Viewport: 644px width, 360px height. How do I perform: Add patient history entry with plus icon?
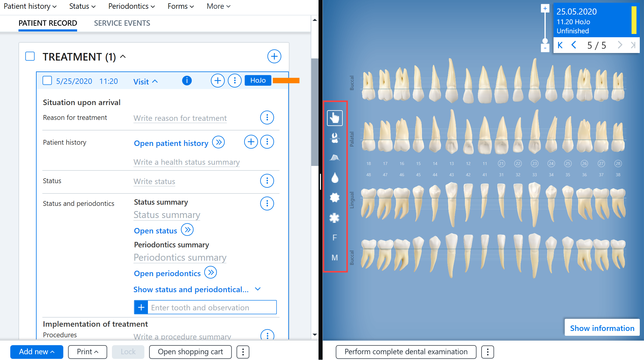click(x=251, y=142)
